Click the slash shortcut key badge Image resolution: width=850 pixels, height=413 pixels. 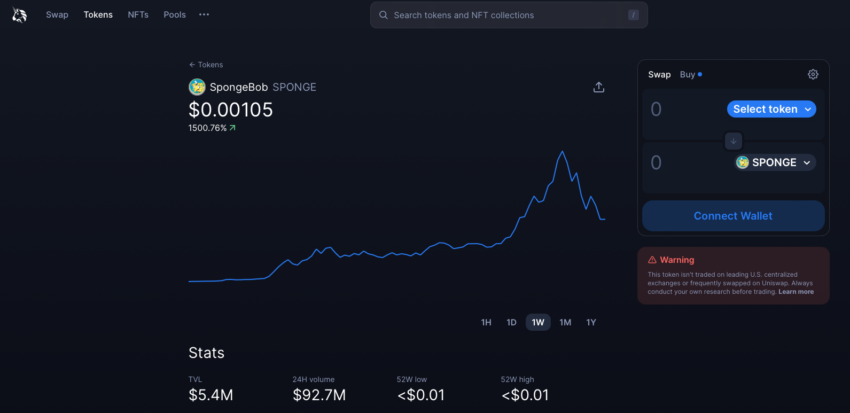tap(633, 15)
